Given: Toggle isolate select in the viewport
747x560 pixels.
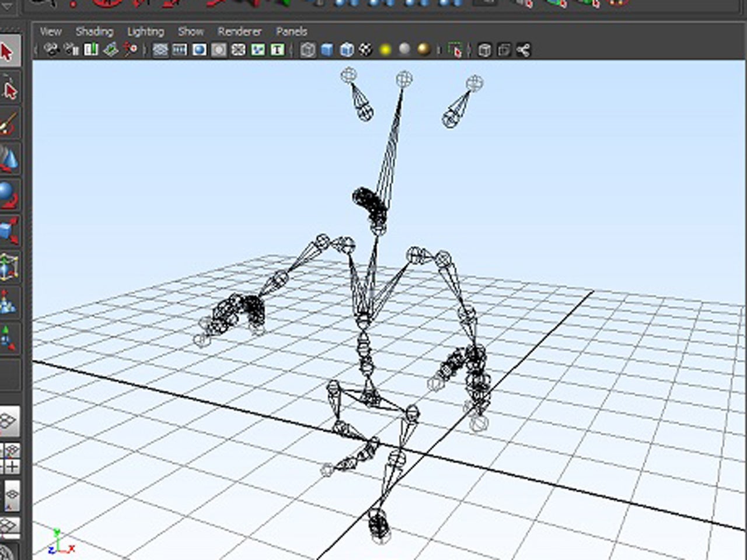Looking at the screenshot, I should click(x=455, y=50).
